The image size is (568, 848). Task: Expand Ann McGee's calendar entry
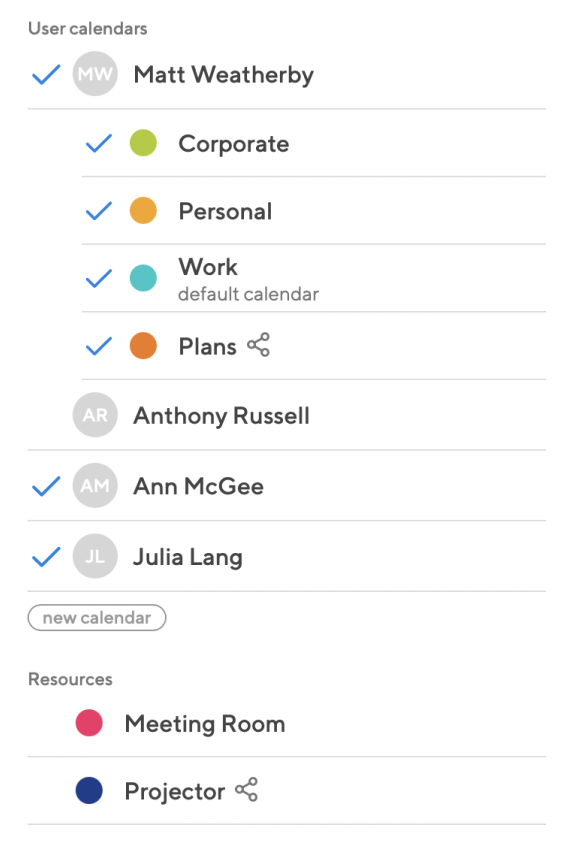point(287,486)
